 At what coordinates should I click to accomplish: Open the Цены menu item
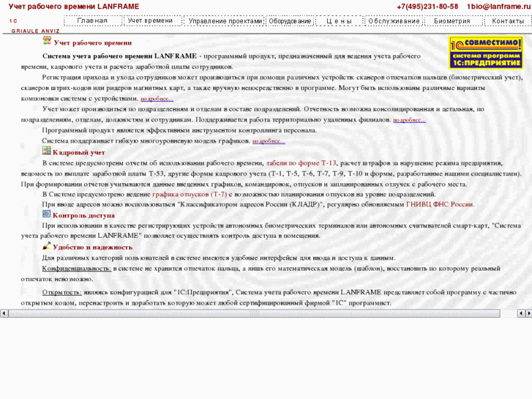click(340, 20)
